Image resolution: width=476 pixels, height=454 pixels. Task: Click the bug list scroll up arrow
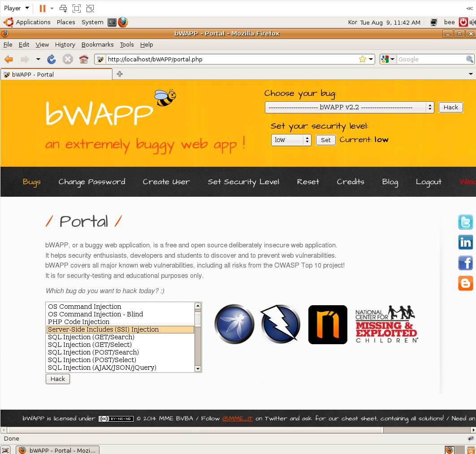(198, 306)
